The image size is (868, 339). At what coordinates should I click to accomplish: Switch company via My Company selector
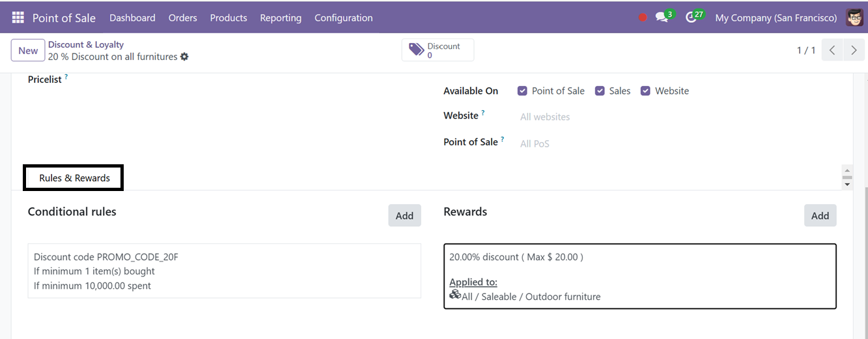[776, 18]
